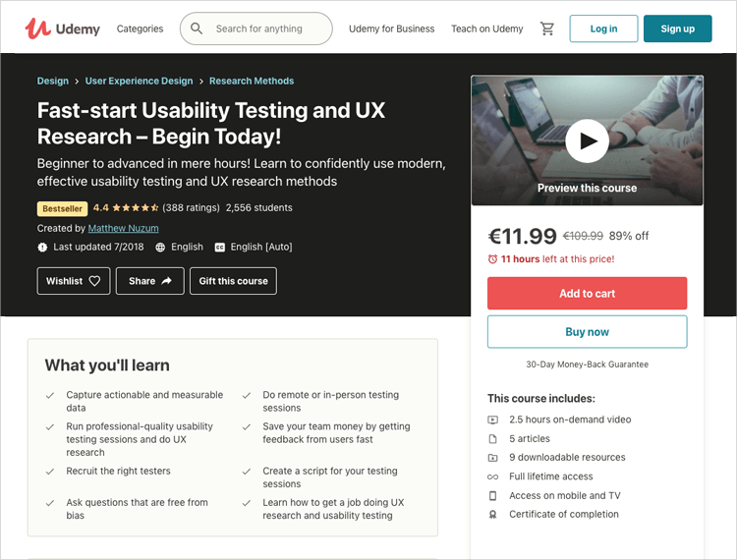The height and width of the screenshot is (560, 737).
Task: Open Udemy for Business
Action: tap(391, 28)
